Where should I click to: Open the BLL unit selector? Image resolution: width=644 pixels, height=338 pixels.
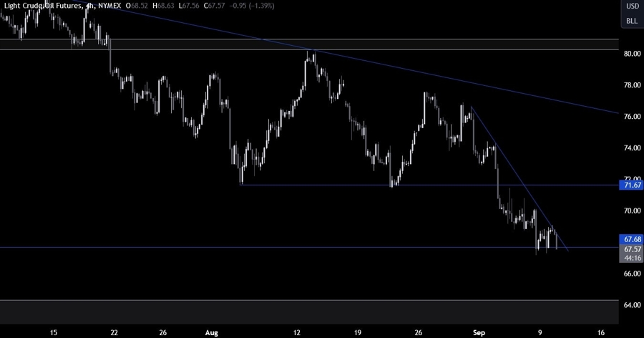point(632,21)
